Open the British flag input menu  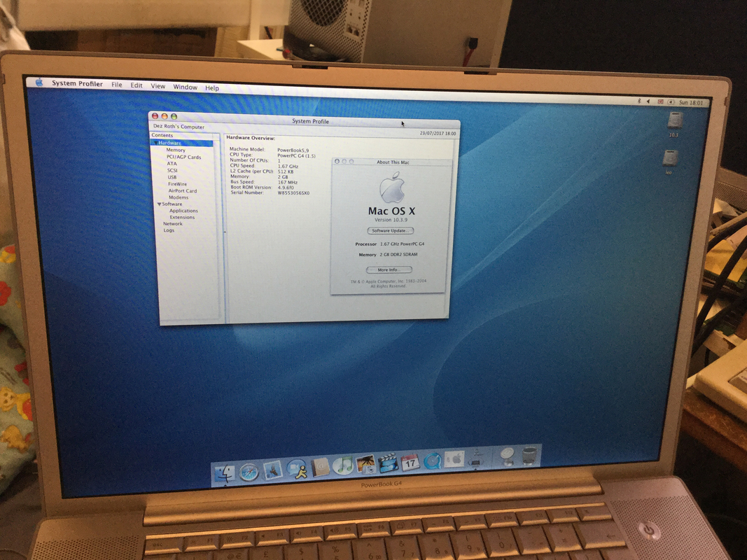[660, 102]
